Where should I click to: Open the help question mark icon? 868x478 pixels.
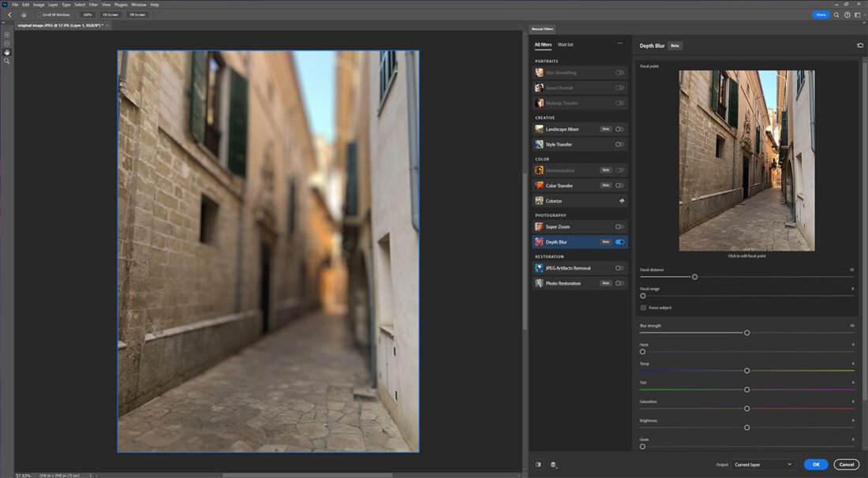pyautogui.click(x=847, y=15)
